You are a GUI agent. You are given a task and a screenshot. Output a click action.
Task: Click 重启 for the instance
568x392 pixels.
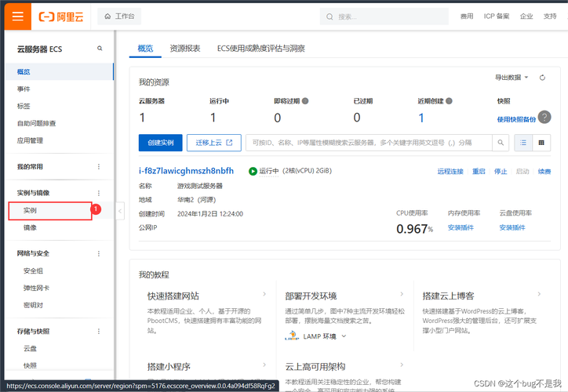point(479,172)
